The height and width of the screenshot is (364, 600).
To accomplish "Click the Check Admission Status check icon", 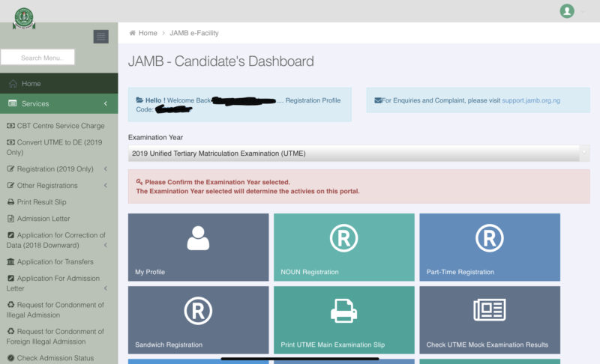I will [10, 358].
